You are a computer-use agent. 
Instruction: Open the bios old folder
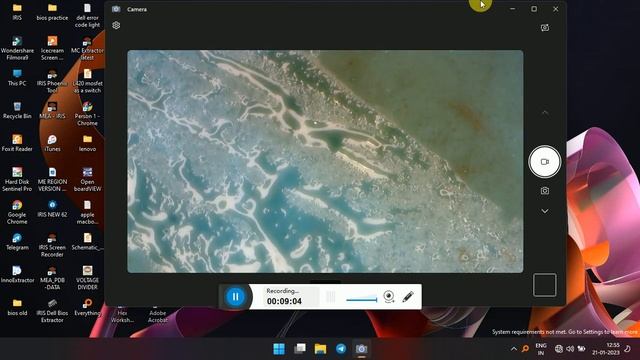(x=17, y=308)
